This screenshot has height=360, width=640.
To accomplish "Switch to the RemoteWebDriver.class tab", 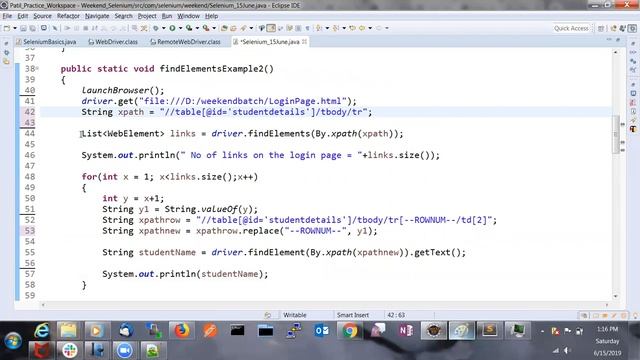I will tap(185, 42).
